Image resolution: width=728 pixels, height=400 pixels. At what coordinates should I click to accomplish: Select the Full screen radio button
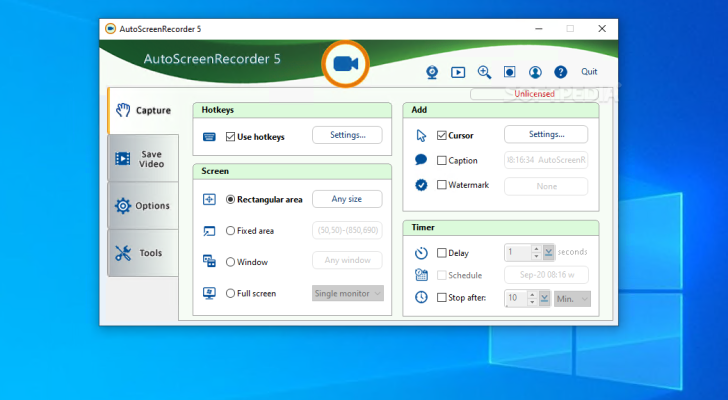tap(230, 293)
